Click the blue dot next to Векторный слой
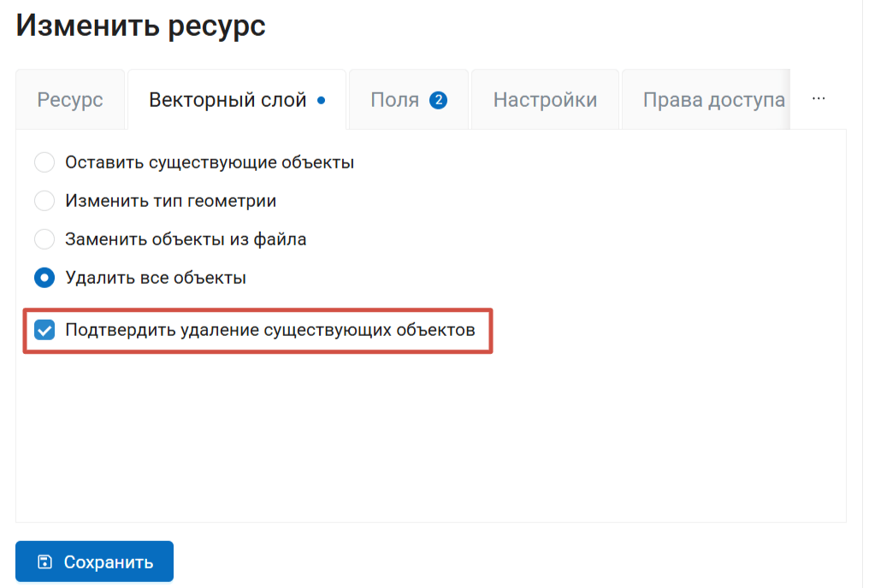 pos(321,100)
